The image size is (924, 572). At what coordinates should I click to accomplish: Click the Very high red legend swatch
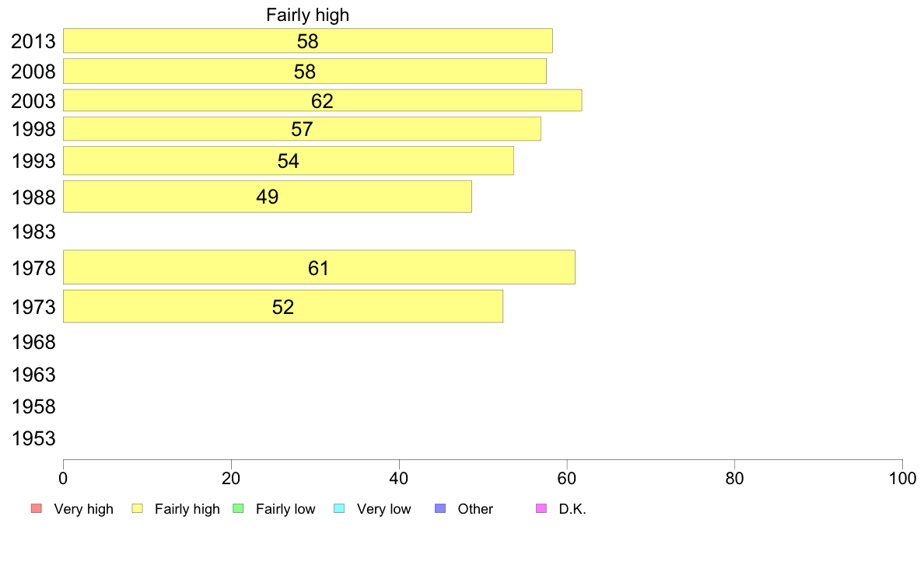tap(37, 508)
